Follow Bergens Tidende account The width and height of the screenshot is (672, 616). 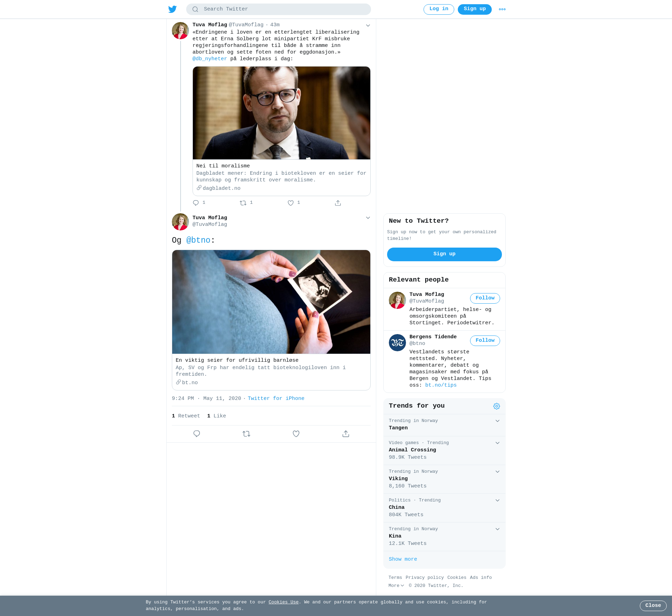pos(485,341)
